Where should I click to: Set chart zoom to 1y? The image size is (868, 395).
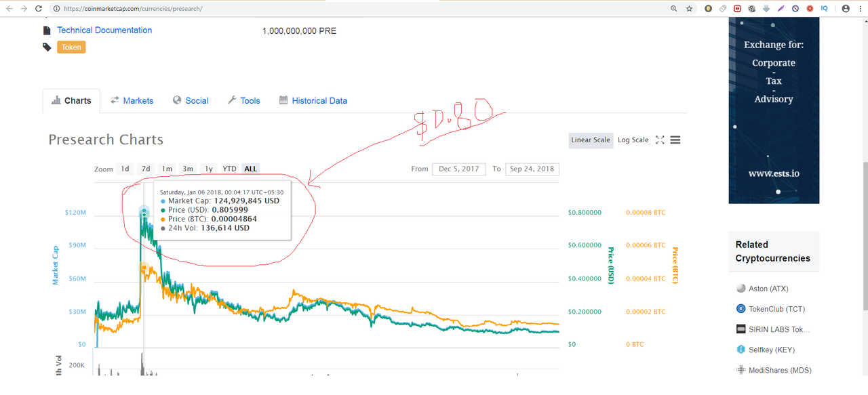209,169
